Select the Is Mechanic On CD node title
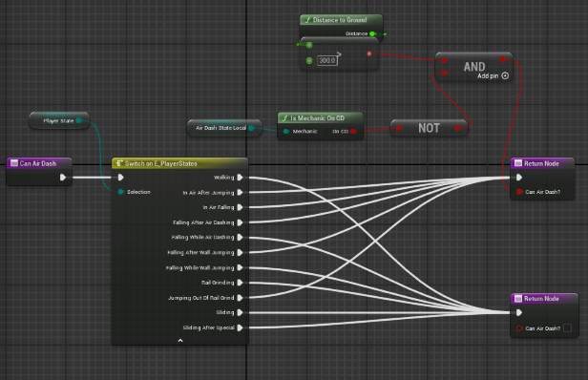588x380 pixels. click(x=317, y=118)
